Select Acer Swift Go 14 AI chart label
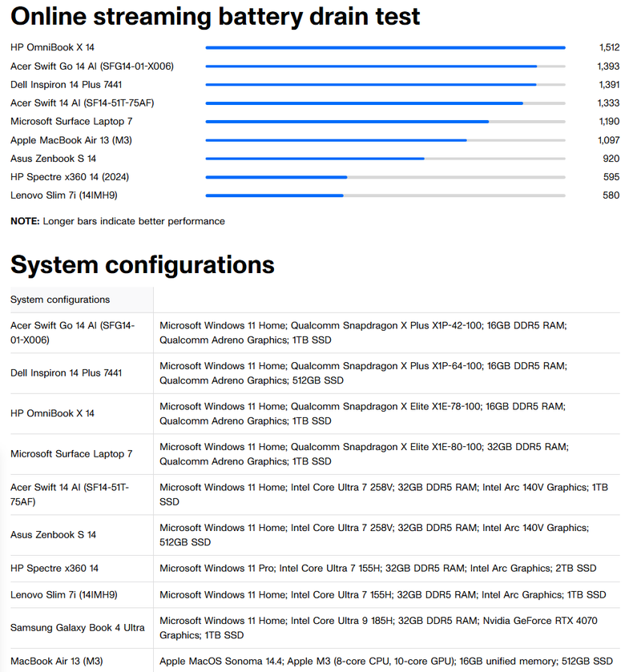This screenshot has height=672, width=625. [92, 66]
